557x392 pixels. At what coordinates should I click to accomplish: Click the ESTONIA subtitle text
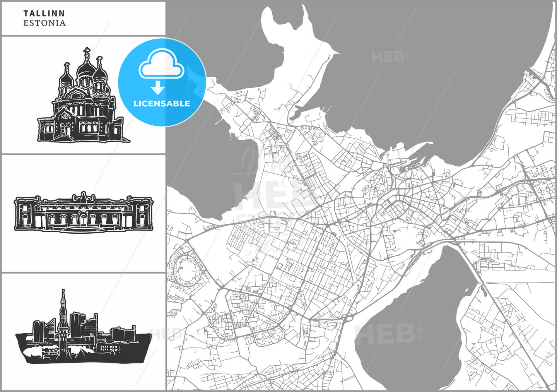click(x=44, y=23)
